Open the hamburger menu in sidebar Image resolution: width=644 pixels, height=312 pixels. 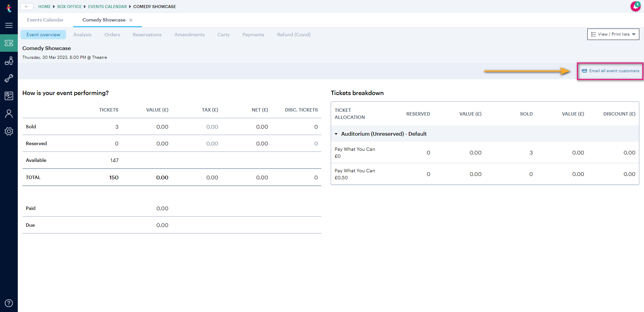pos(9,26)
